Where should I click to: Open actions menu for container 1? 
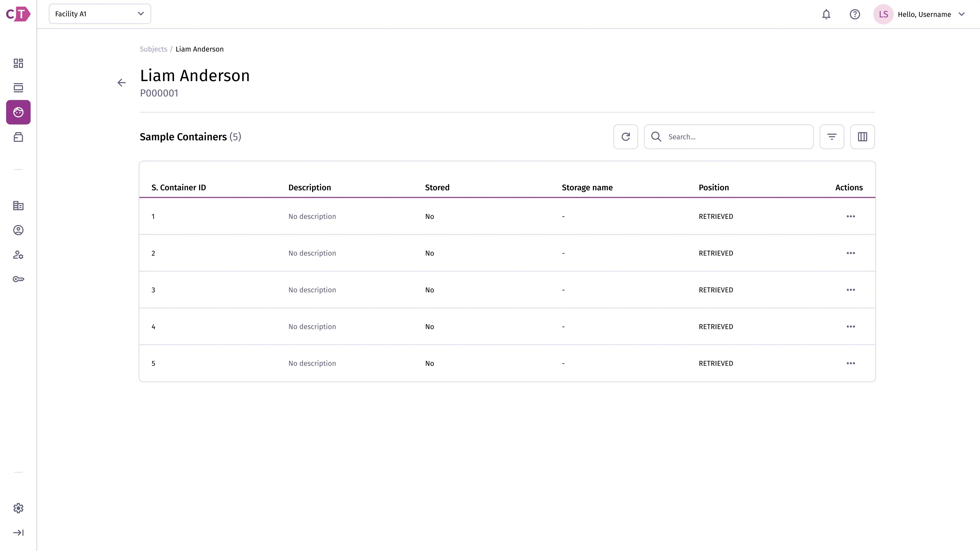pos(851,216)
